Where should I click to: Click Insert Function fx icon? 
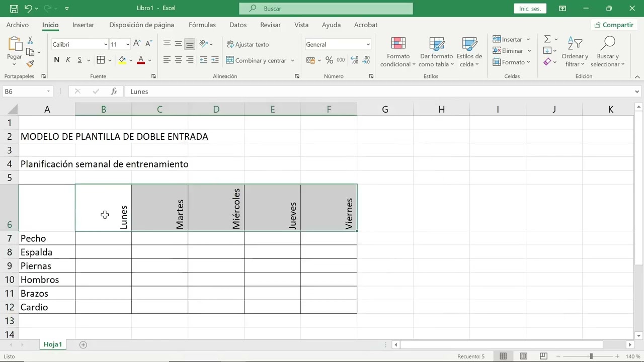click(114, 92)
